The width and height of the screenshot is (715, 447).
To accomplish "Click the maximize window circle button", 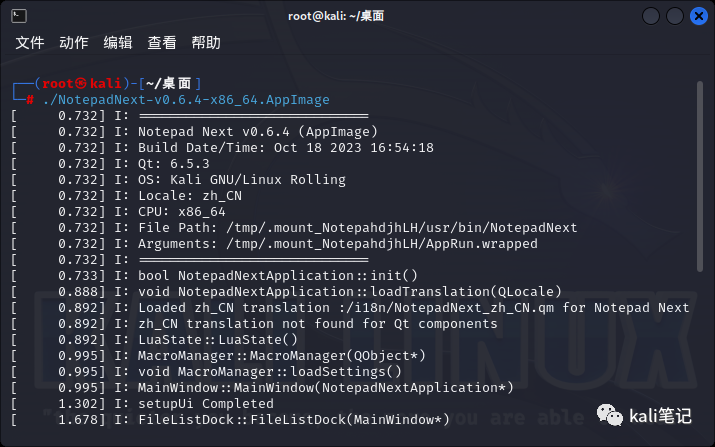I will (675, 16).
